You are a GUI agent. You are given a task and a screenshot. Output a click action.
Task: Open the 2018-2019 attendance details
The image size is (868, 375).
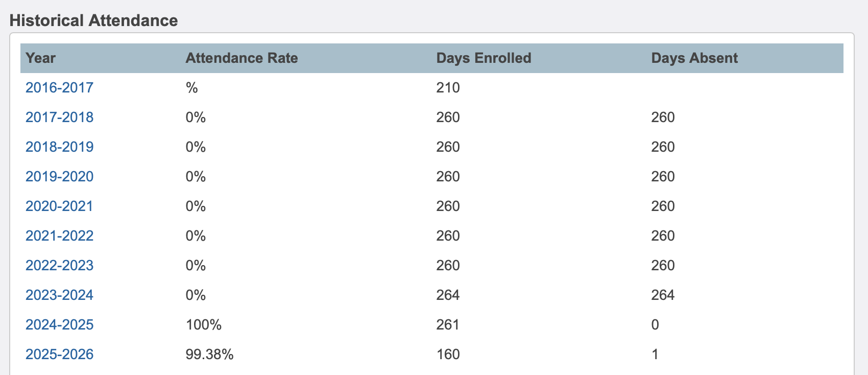[x=59, y=147]
